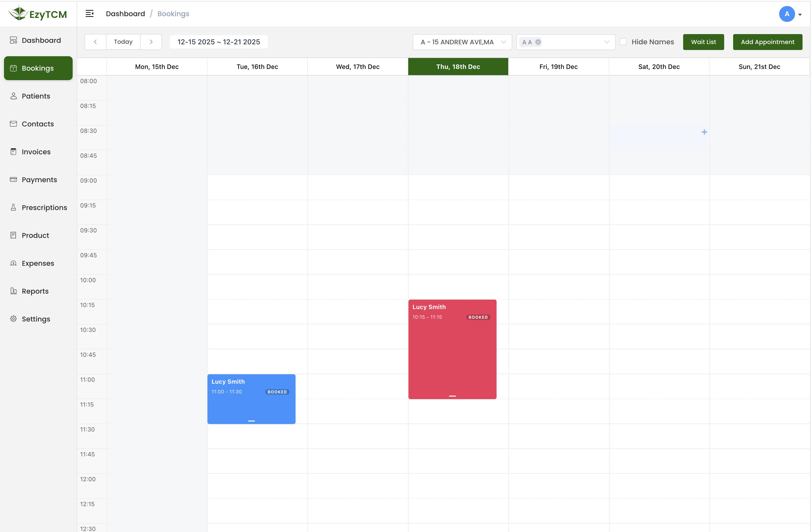The width and height of the screenshot is (811, 532).
Task: Open Patients section in sidebar
Action: (x=36, y=96)
